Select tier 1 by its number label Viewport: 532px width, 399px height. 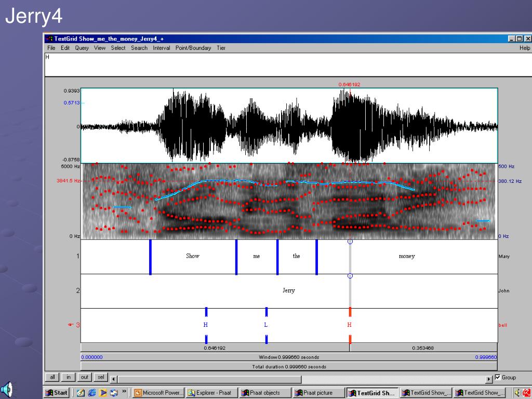coord(78,256)
